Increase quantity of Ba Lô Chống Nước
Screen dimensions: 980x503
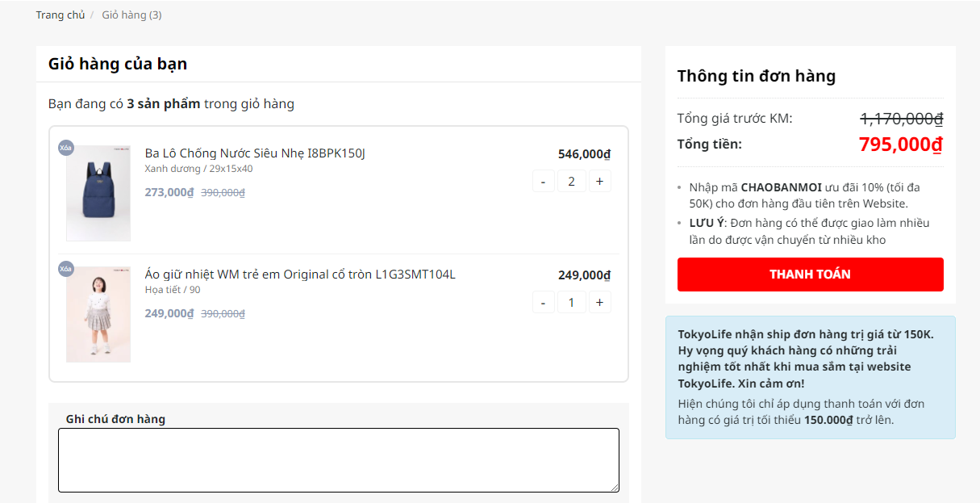pos(599,182)
